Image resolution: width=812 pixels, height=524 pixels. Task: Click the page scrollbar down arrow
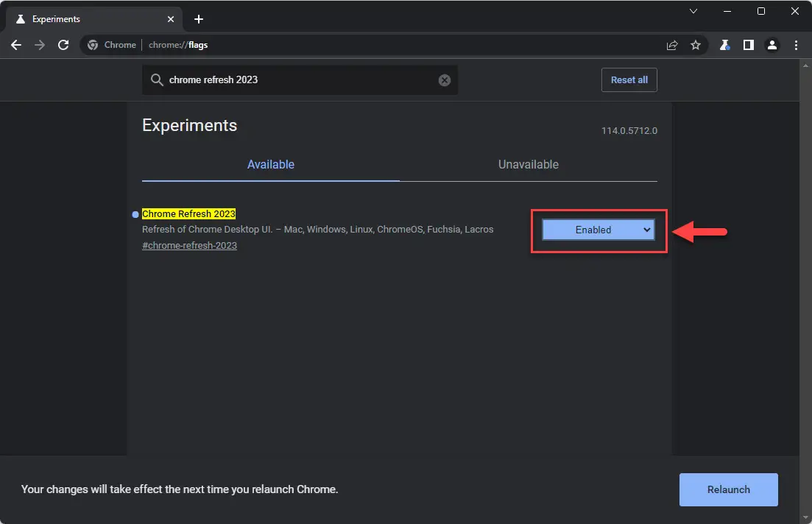click(805, 517)
